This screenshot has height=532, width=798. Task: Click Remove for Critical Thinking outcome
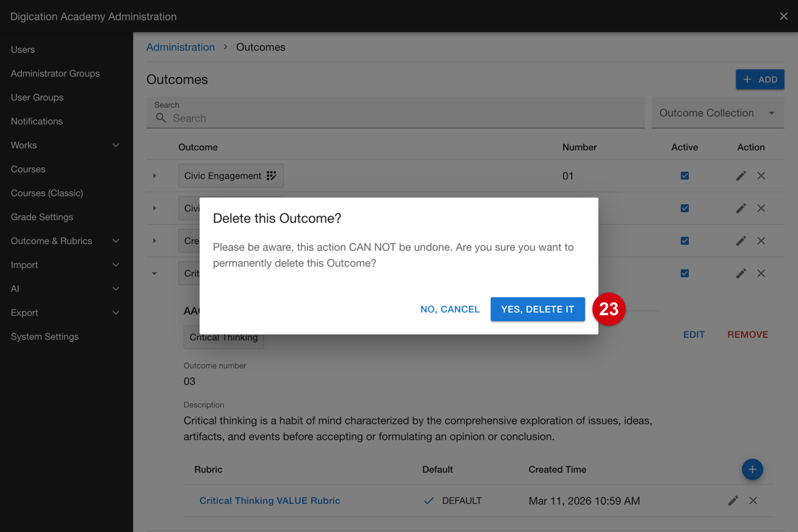[x=748, y=334]
